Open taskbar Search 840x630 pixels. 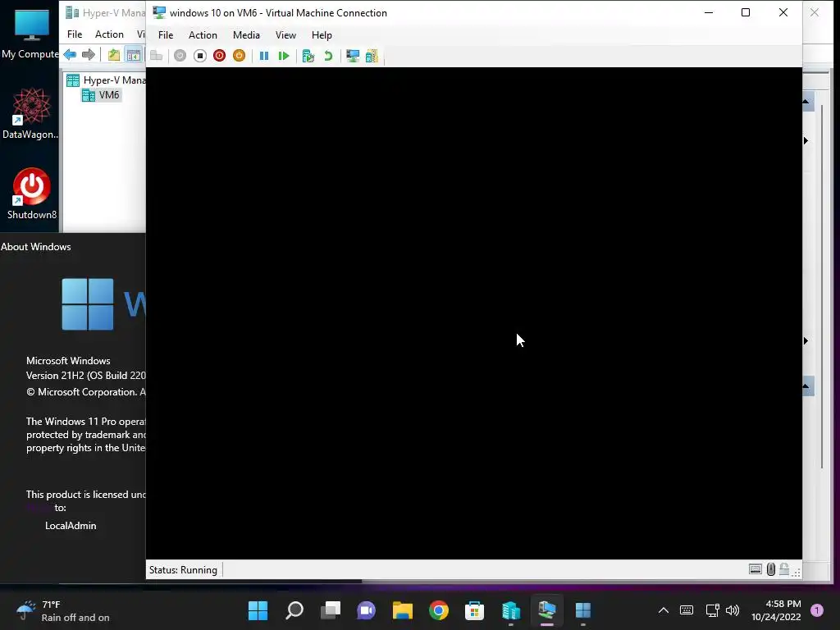pyautogui.click(x=294, y=610)
